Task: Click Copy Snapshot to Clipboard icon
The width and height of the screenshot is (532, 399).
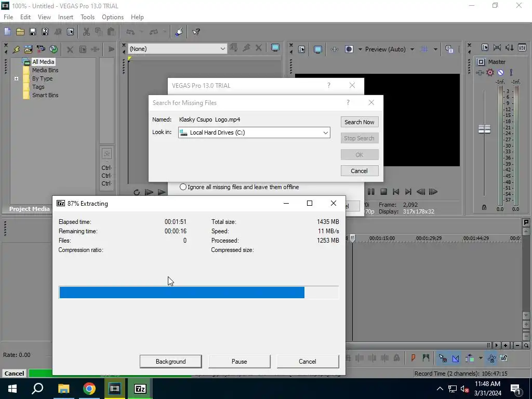Action: [x=449, y=49]
